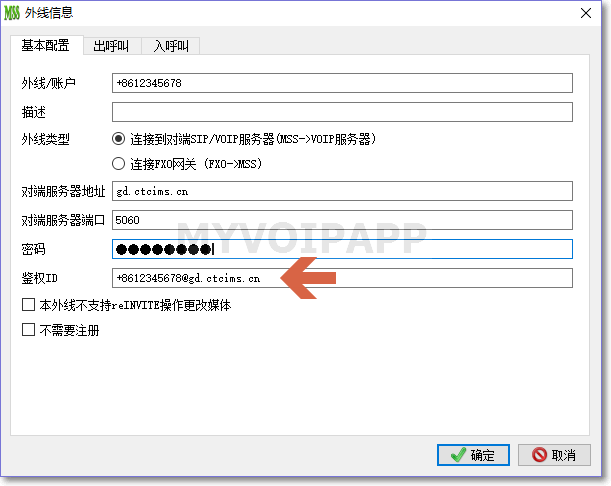The width and height of the screenshot is (611, 486).
Task: Click into the empty 描述 field
Action: (x=341, y=112)
